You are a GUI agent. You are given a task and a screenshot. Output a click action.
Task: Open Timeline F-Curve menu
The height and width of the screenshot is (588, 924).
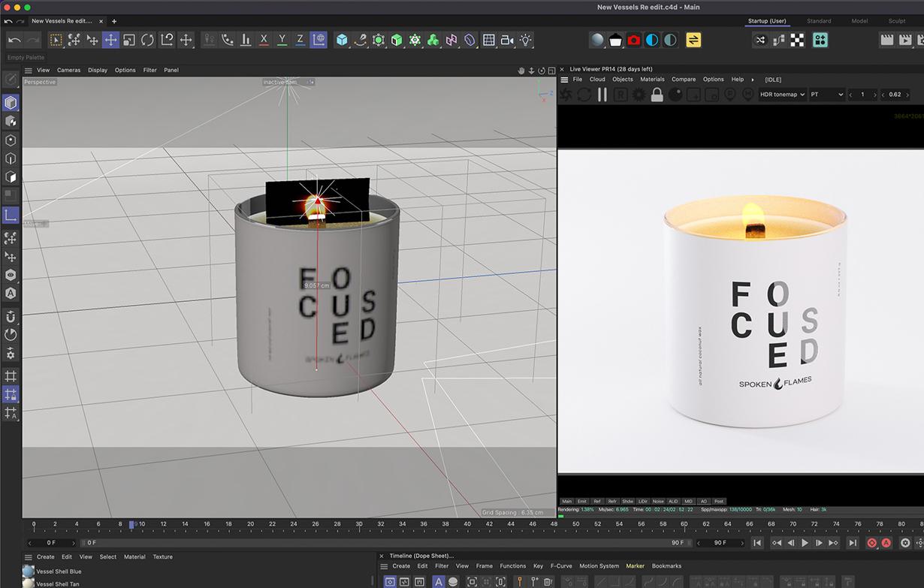pos(561,566)
